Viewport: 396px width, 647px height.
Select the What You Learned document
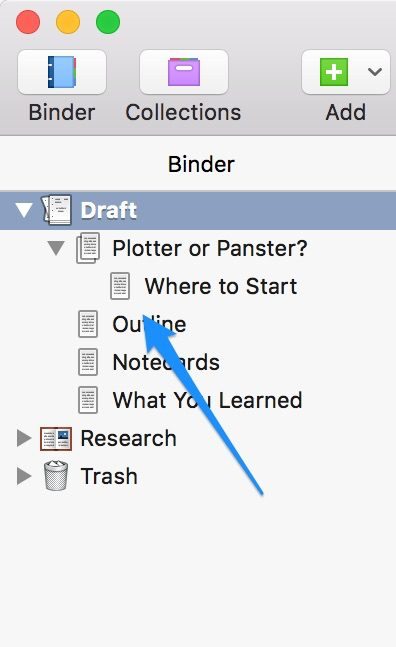coord(198,400)
